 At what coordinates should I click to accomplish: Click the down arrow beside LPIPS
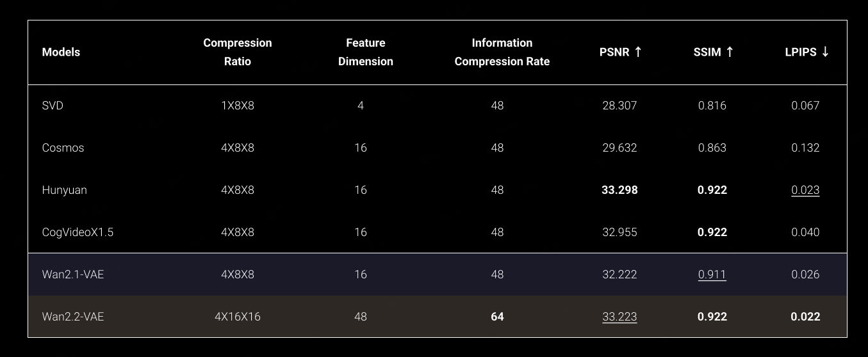coord(825,52)
